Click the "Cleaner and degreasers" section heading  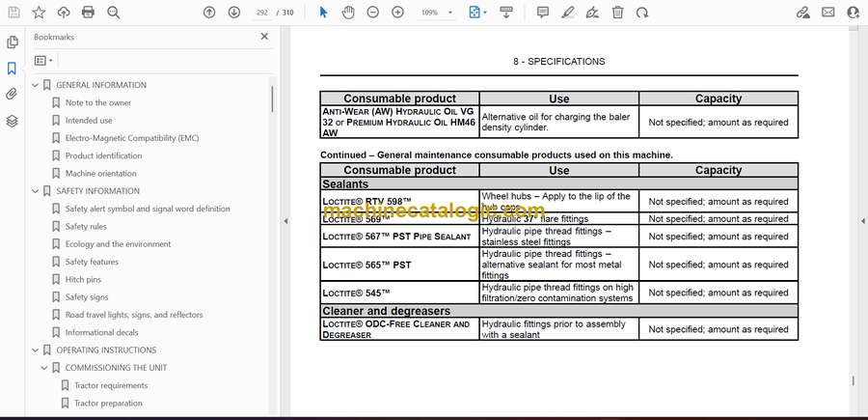tap(387, 311)
